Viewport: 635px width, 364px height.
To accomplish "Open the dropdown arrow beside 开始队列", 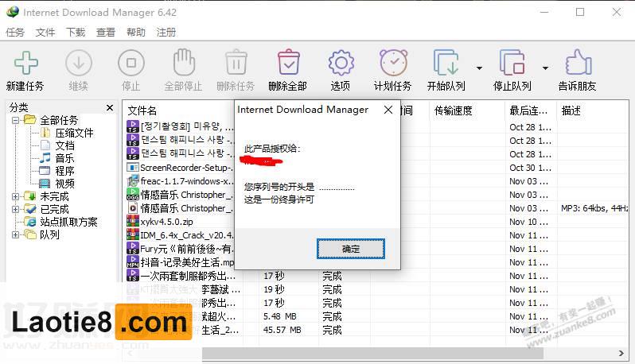I will (x=479, y=68).
